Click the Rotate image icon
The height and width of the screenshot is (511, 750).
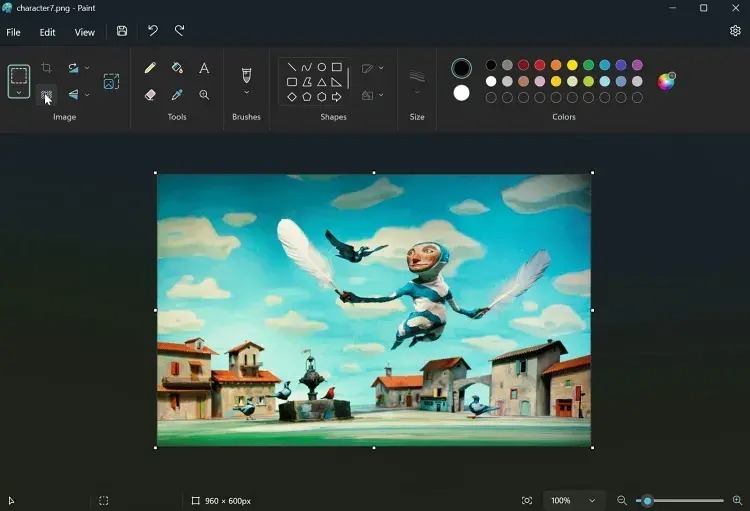pyautogui.click(x=73, y=67)
